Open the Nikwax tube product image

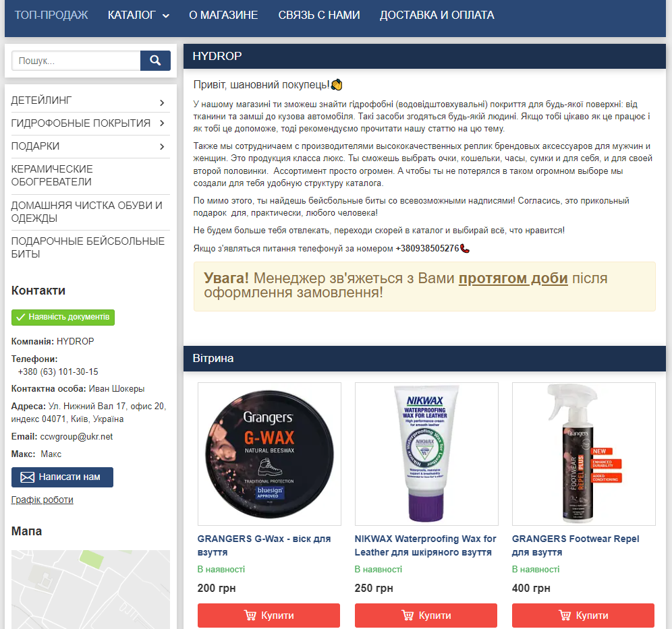tap(426, 454)
